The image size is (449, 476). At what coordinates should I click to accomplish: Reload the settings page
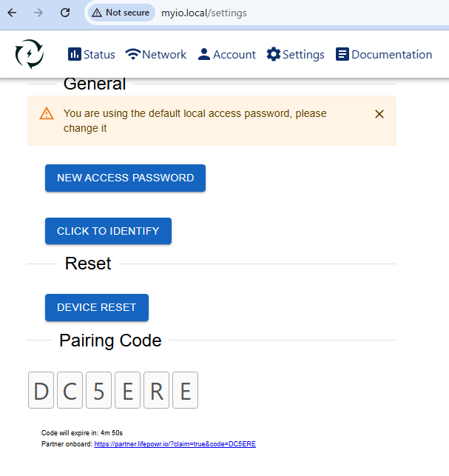pos(65,13)
